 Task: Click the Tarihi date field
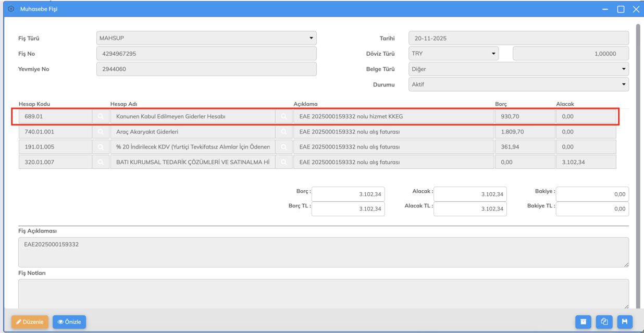point(518,38)
